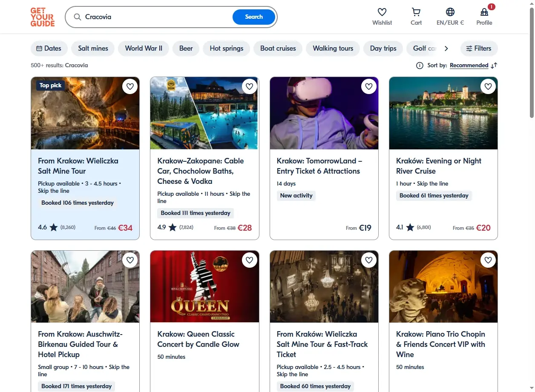Select the Day trips filter chip
Viewport: 535px width, 392px height.
(x=383, y=49)
